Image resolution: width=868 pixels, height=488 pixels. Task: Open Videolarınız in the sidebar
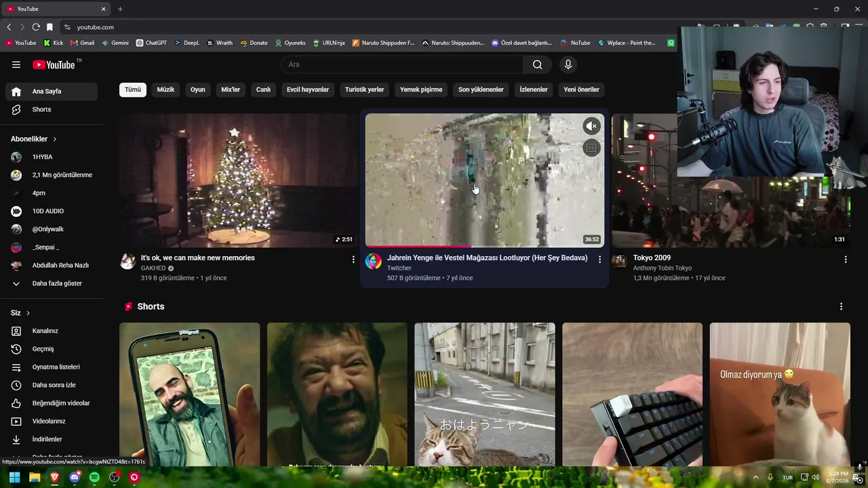pyautogui.click(x=52, y=421)
